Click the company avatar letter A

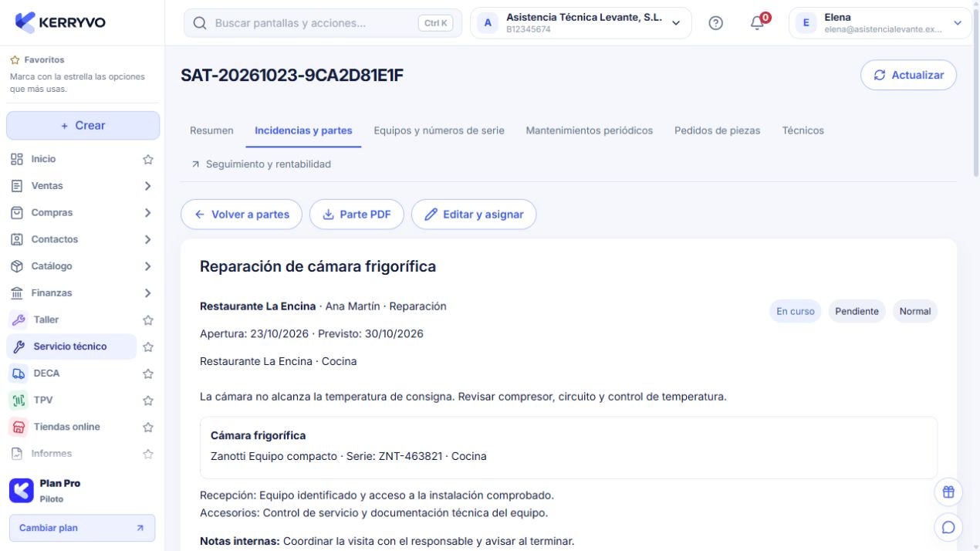pos(488,23)
